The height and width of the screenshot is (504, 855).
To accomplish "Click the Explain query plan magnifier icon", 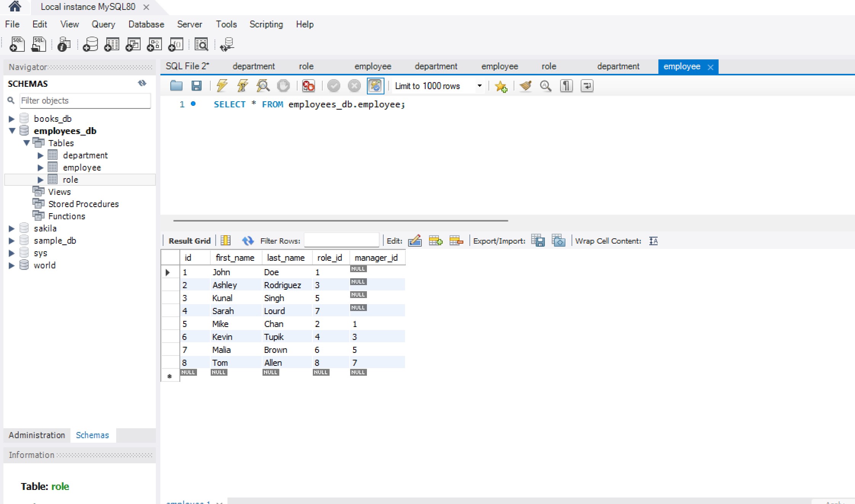I will [263, 86].
